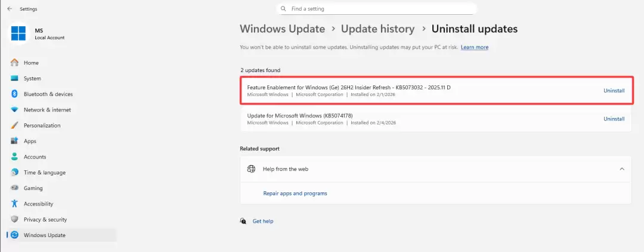Open Time & language globe icon

click(x=15, y=172)
